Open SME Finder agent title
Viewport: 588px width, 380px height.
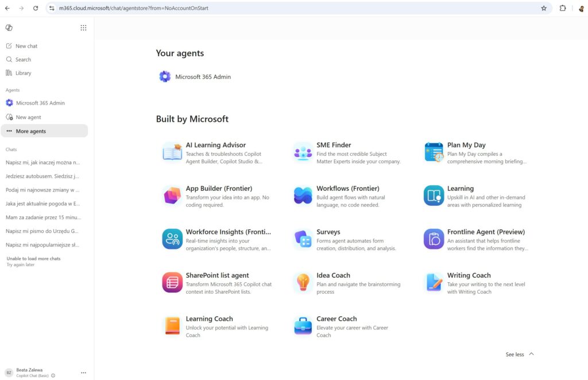334,145
